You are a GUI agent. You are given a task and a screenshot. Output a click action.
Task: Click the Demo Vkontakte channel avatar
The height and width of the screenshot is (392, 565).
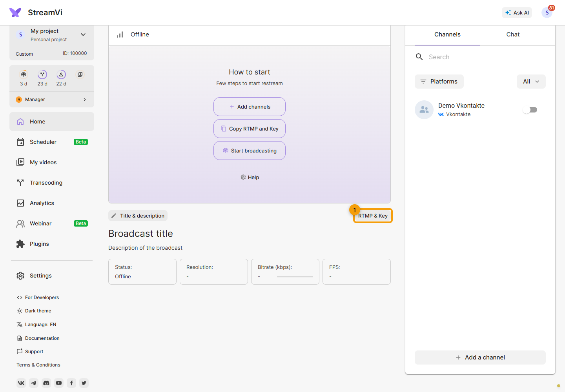[x=424, y=110]
